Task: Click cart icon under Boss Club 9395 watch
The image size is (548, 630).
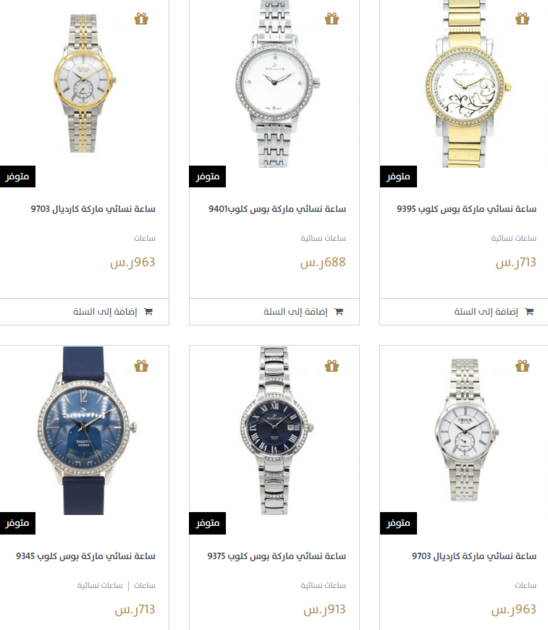Action: coord(529,311)
